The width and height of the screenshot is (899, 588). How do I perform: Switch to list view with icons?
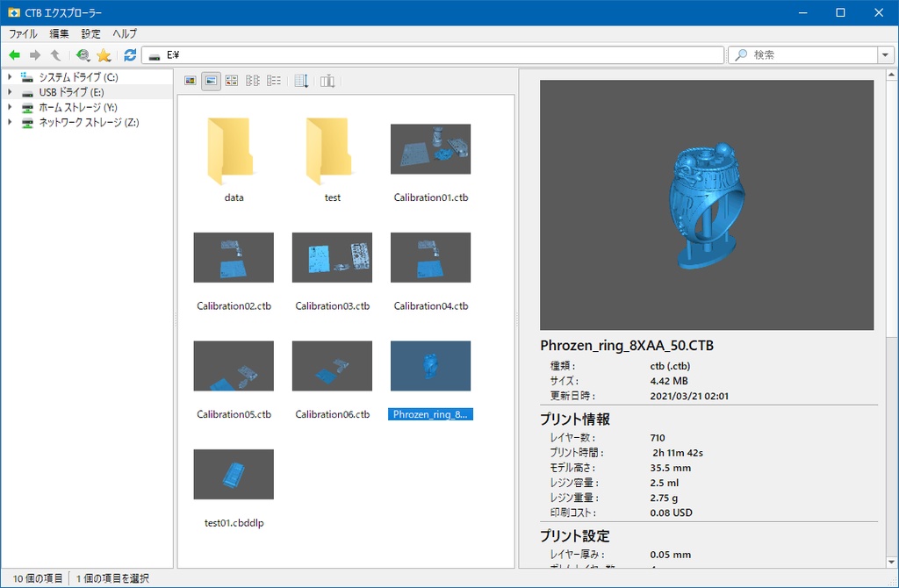[x=253, y=81]
